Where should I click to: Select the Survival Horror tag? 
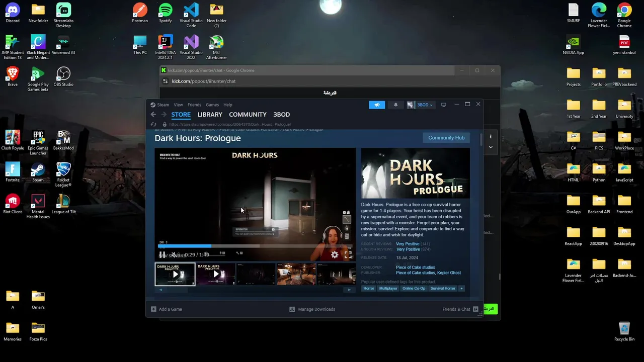443,289
